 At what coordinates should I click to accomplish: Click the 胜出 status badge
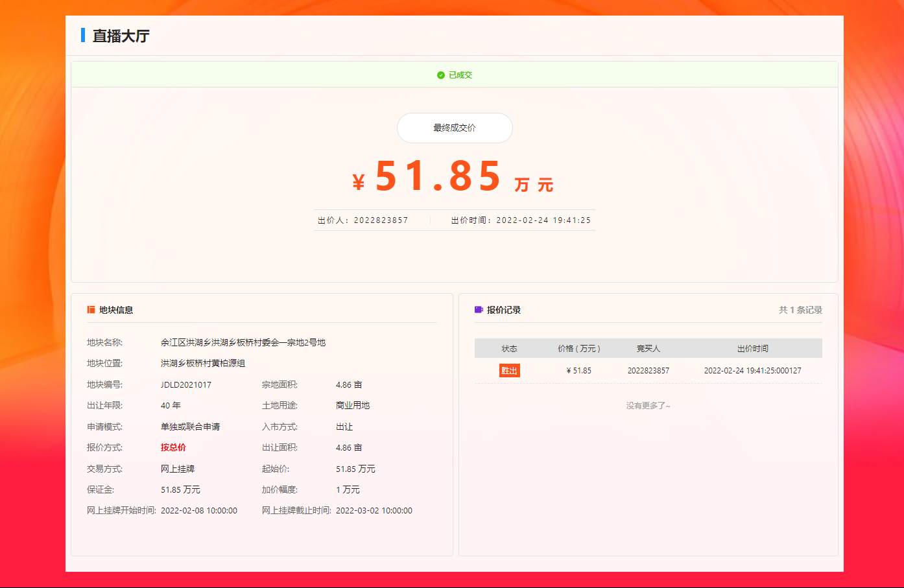tap(509, 371)
